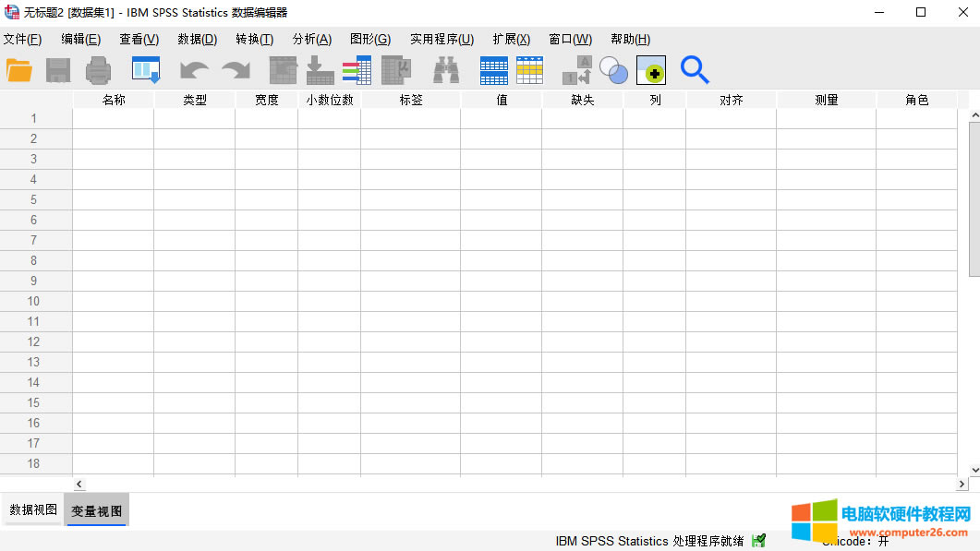Expand the 图形(G) menu
This screenshot has width=980, height=551.
tap(369, 39)
